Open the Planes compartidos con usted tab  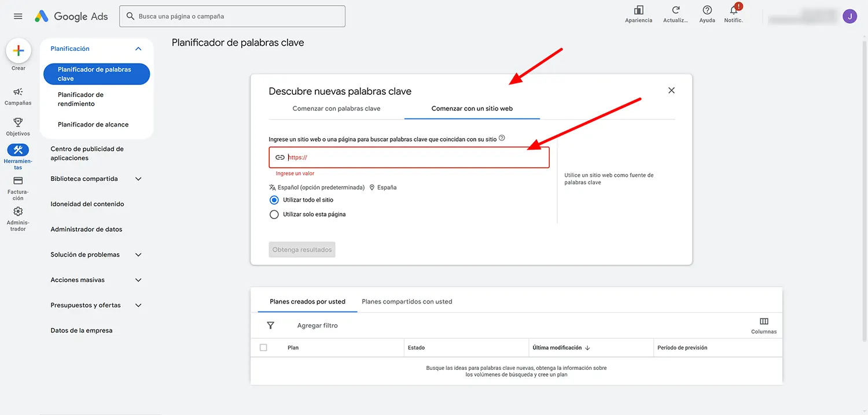[407, 301]
